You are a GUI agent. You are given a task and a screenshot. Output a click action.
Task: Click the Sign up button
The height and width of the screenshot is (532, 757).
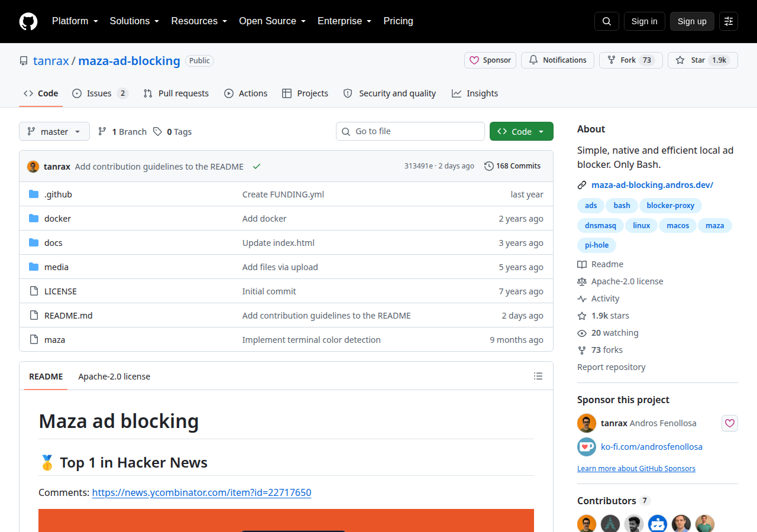[x=692, y=21]
